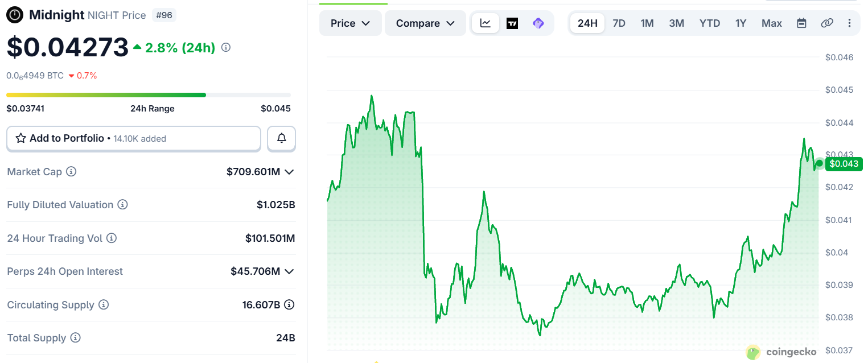The height and width of the screenshot is (363, 868).
Task: Select the 1M time range
Action: (x=647, y=23)
